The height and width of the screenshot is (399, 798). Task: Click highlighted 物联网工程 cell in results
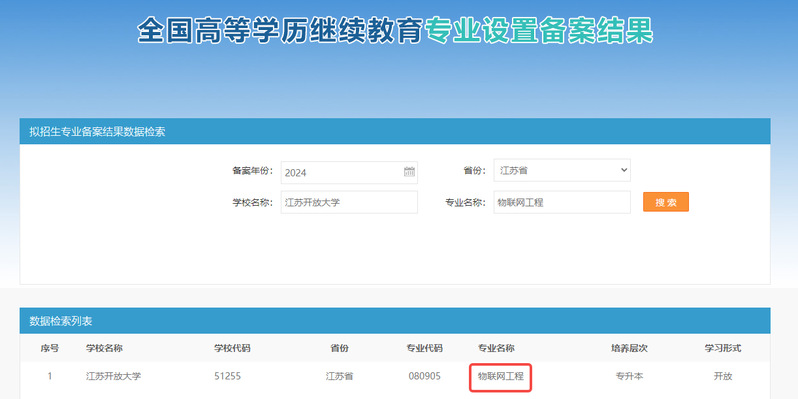pyautogui.click(x=501, y=377)
